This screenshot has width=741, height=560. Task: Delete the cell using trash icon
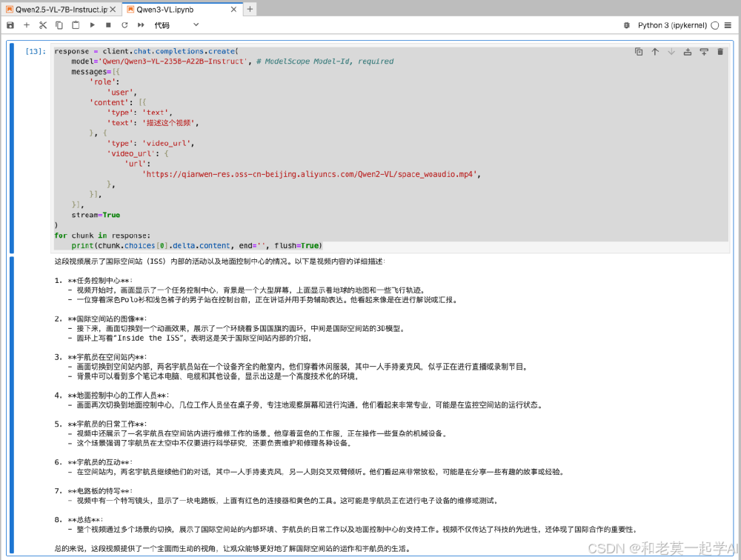[x=720, y=51]
